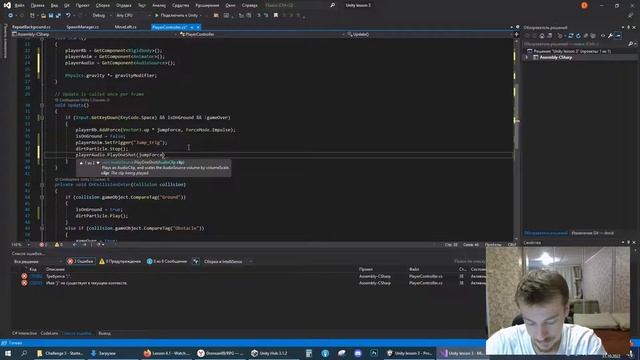This screenshot has width=640, height=360.
Task: Open the Правка menu
Action: [x=38, y=5]
